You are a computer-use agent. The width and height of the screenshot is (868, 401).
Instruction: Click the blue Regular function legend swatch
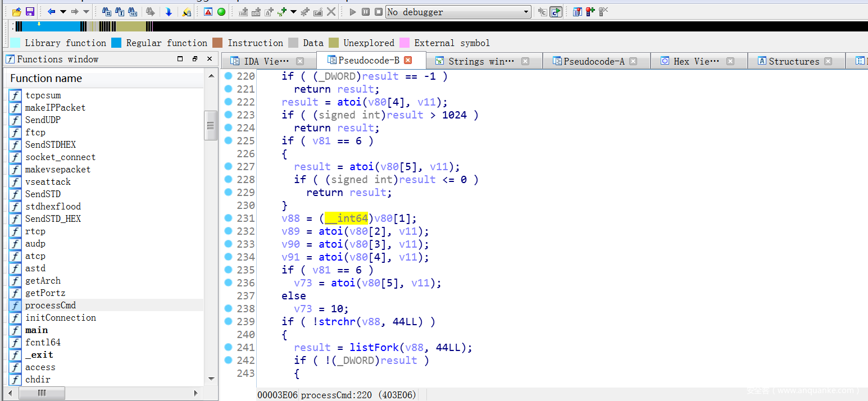[x=116, y=43]
